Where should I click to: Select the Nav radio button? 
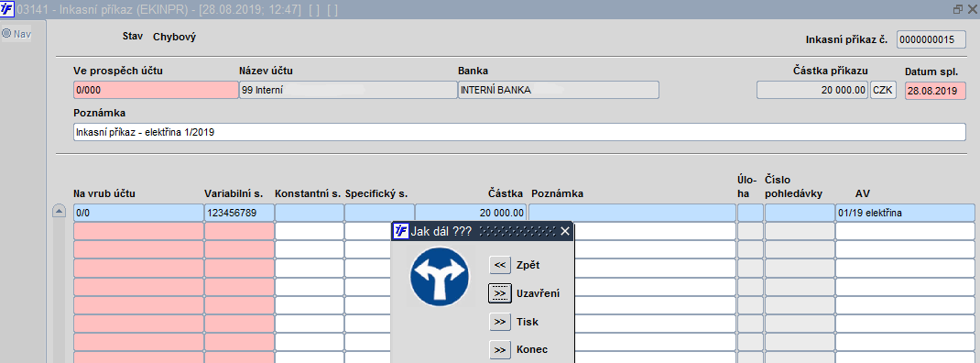tap(6, 34)
